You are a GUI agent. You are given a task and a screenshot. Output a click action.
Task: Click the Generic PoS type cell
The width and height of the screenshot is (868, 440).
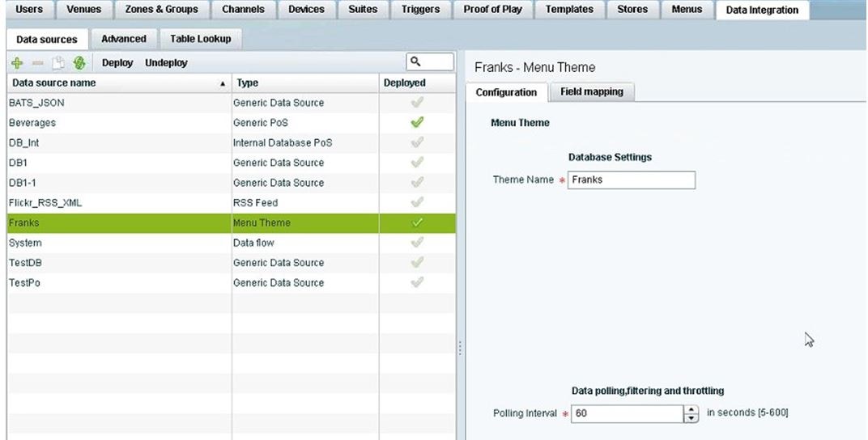(x=305, y=123)
